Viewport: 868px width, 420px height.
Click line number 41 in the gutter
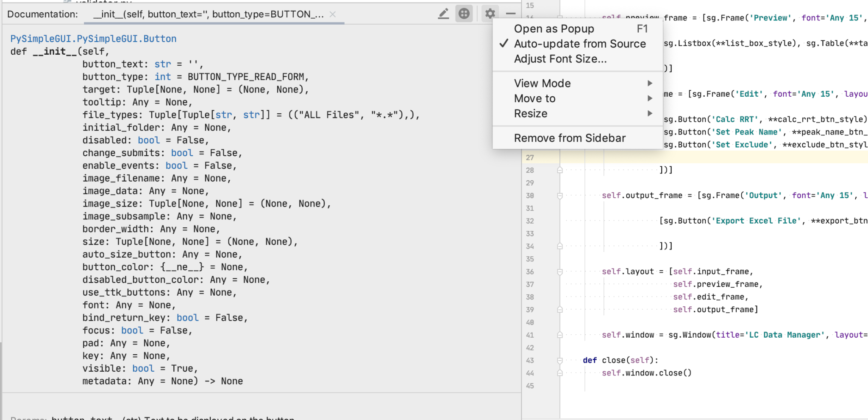(x=530, y=335)
